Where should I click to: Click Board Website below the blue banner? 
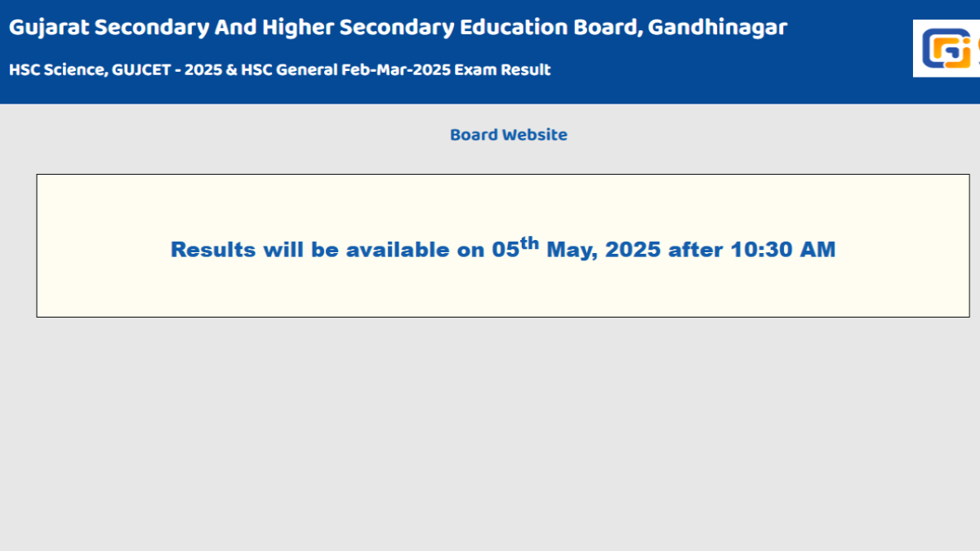(508, 134)
